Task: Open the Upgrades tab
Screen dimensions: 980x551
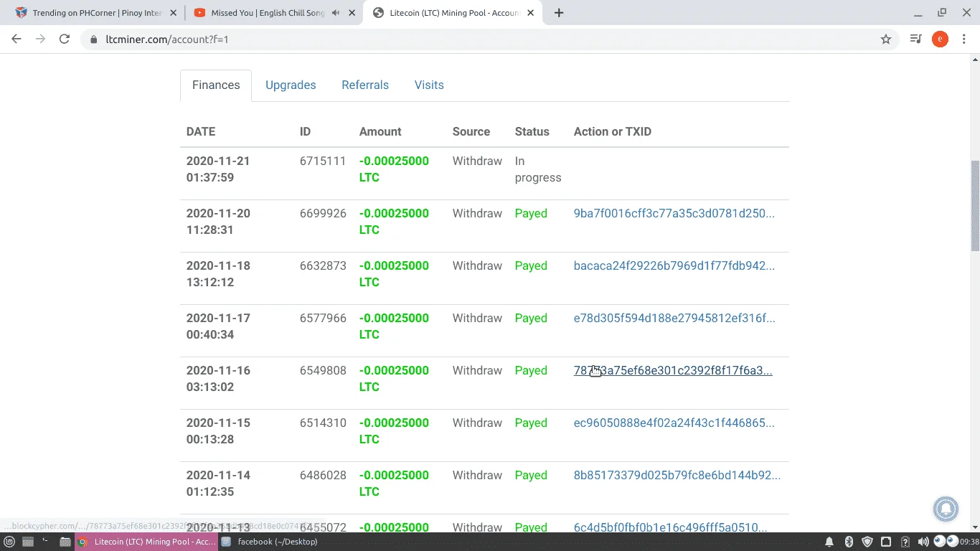Action: click(x=291, y=85)
